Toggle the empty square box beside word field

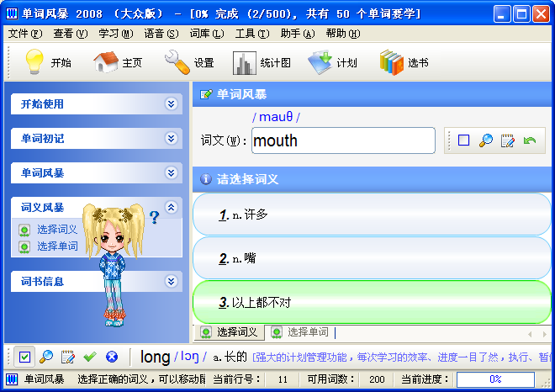[463, 141]
